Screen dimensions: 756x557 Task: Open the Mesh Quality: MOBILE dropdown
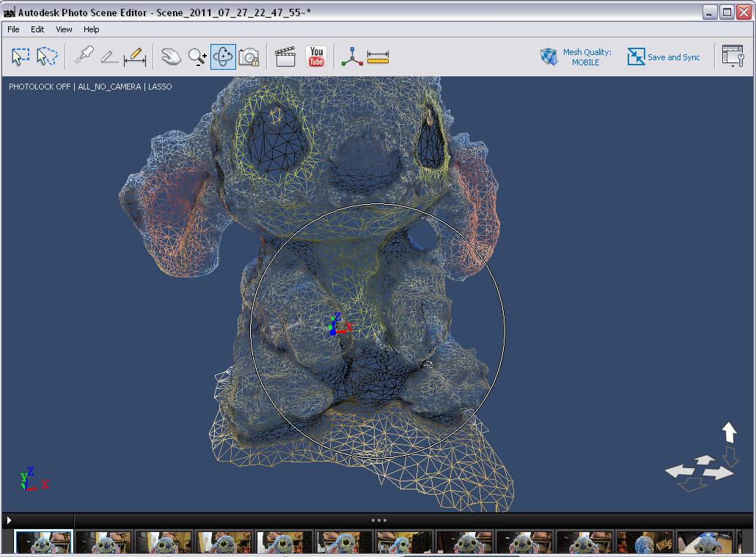click(x=576, y=57)
